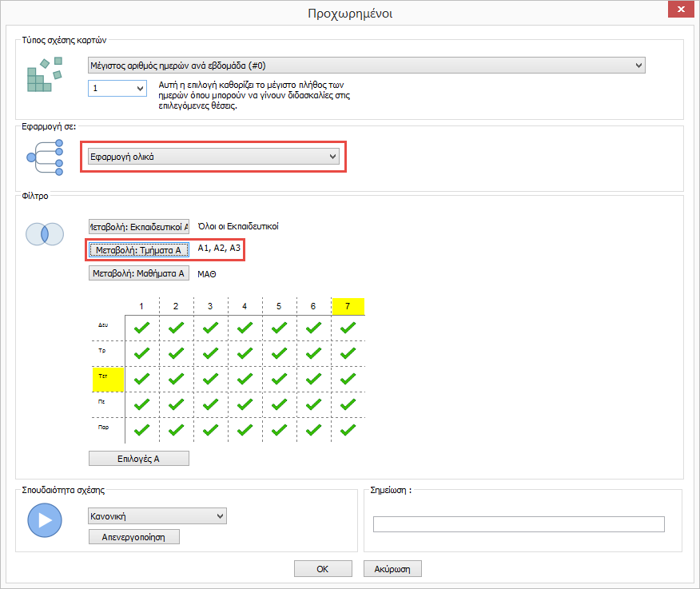Expand the Εφαρμογή ολικά dropdown
The width and height of the screenshot is (700, 589).
click(x=214, y=157)
